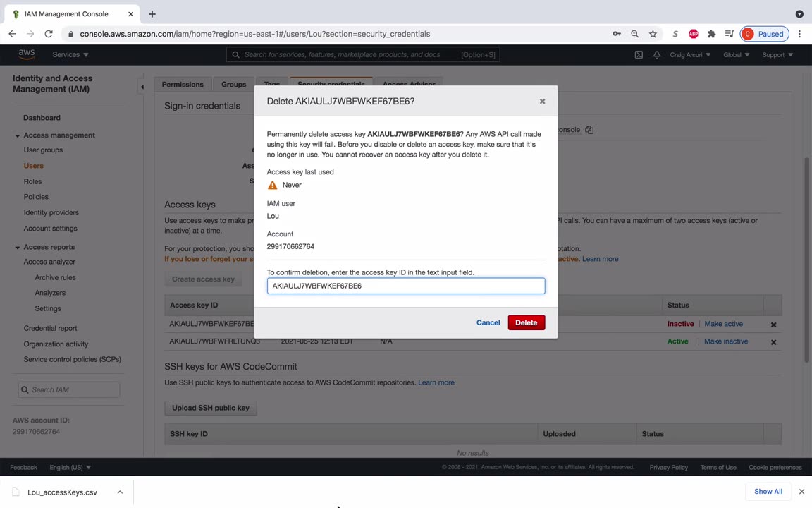The height and width of the screenshot is (508, 812).
Task: Bookmark this page with the star
Action: (653, 34)
